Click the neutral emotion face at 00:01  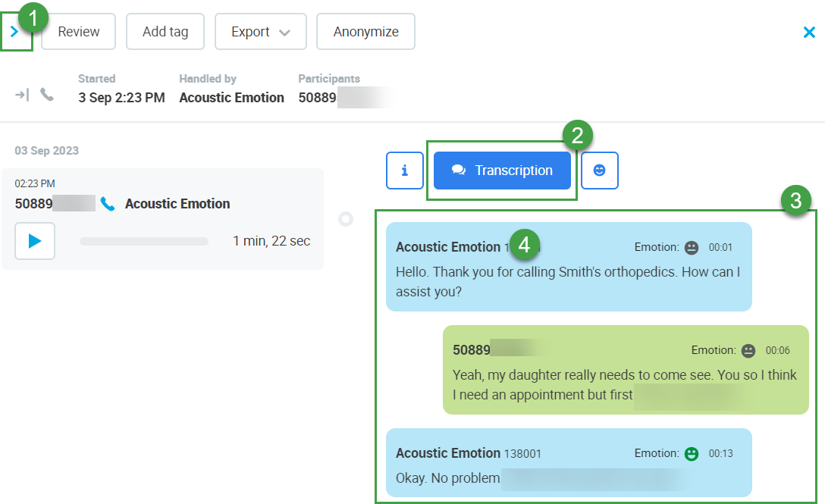pyautogui.click(x=691, y=247)
